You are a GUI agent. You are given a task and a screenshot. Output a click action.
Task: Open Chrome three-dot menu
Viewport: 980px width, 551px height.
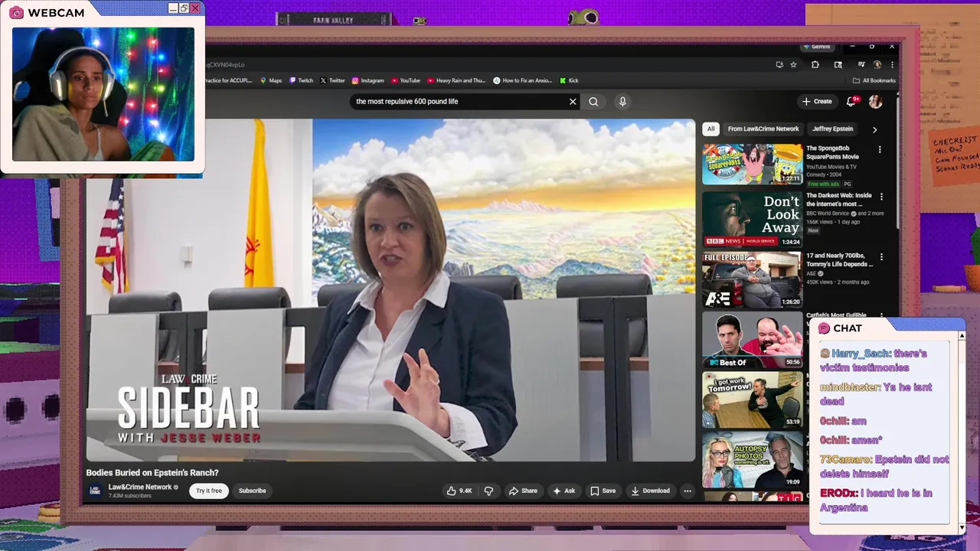(891, 65)
